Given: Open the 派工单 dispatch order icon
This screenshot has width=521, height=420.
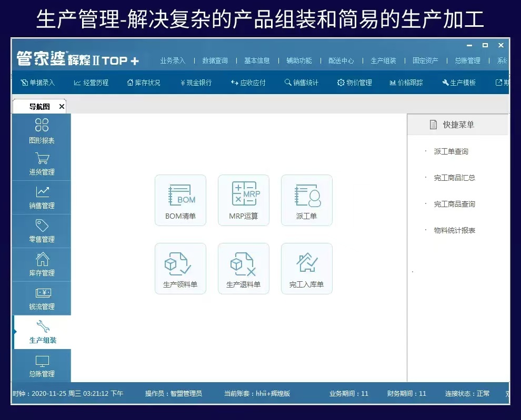Looking at the screenshot, I should pos(307,200).
